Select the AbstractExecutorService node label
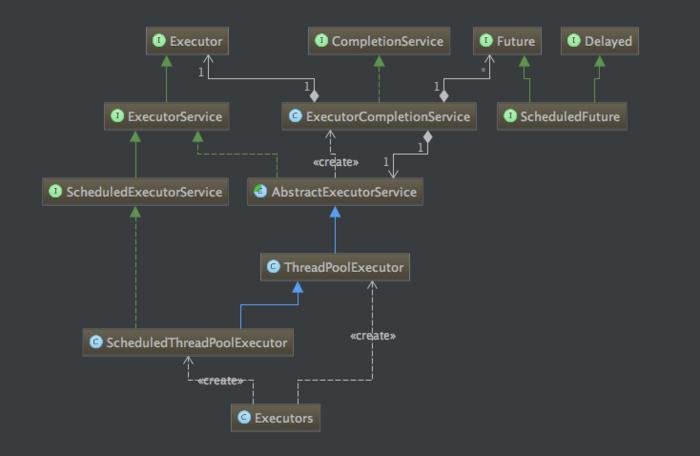The height and width of the screenshot is (456, 700). point(344,192)
